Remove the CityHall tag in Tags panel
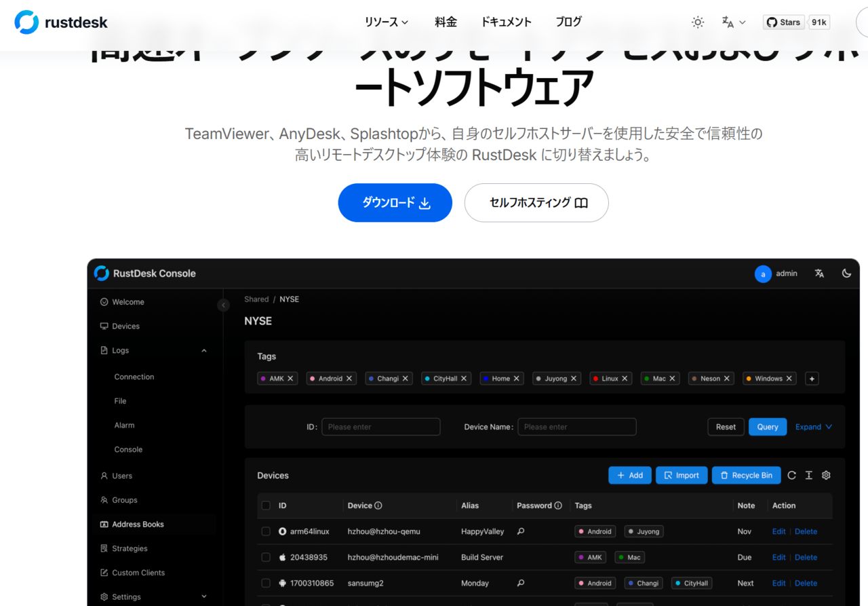 464,379
